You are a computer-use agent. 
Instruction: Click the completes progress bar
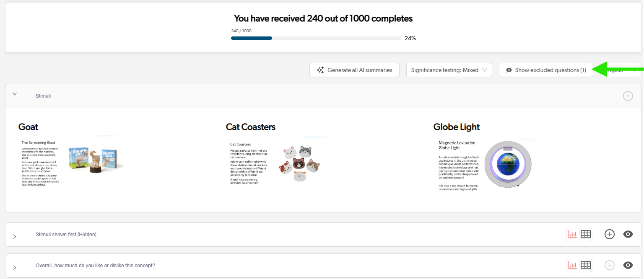pyautogui.click(x=316, y=38)
